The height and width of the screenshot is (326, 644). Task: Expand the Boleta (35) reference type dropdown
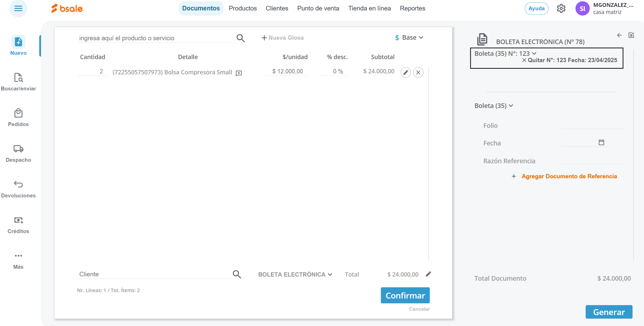[493, 106]
